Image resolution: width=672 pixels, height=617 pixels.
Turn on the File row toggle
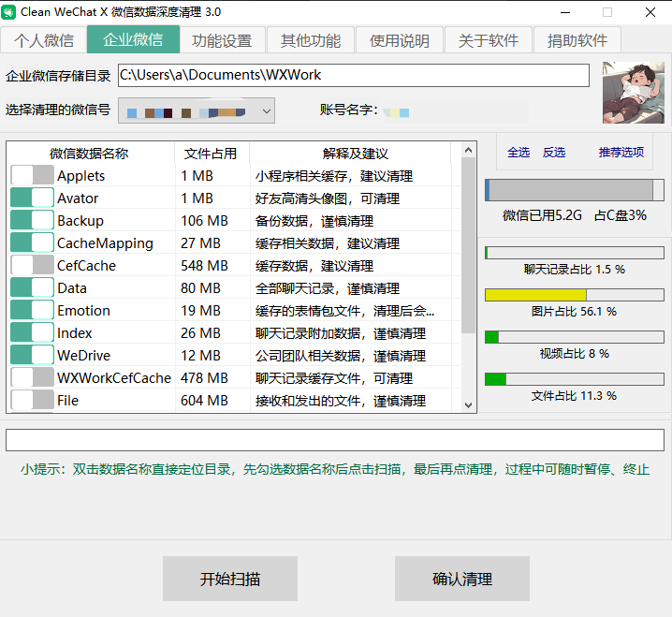point(32,400)
